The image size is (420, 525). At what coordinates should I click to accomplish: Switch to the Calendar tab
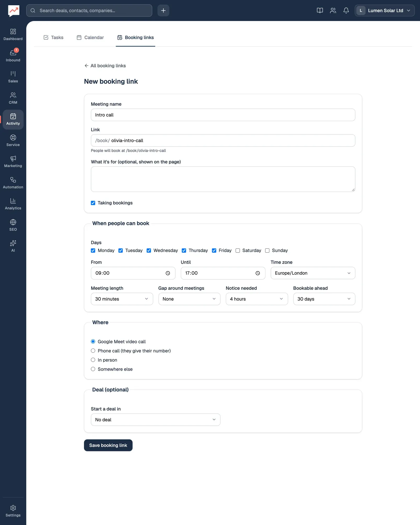[x=90, y=38]
